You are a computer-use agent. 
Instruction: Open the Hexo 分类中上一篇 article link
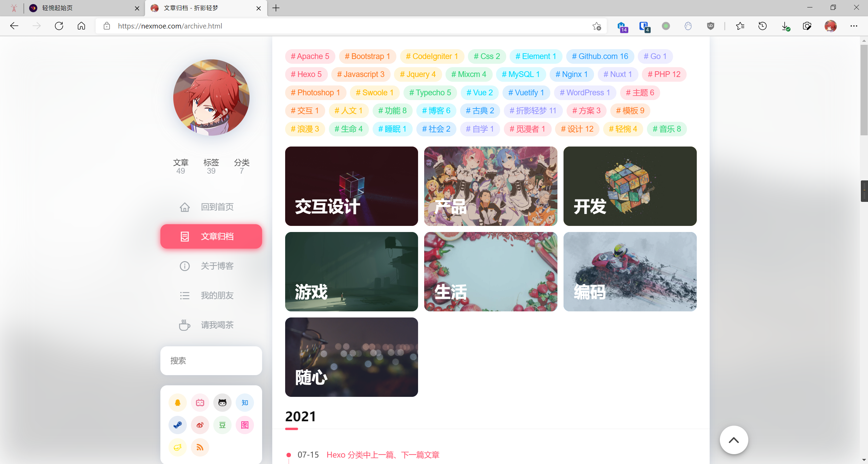point(383,455)
